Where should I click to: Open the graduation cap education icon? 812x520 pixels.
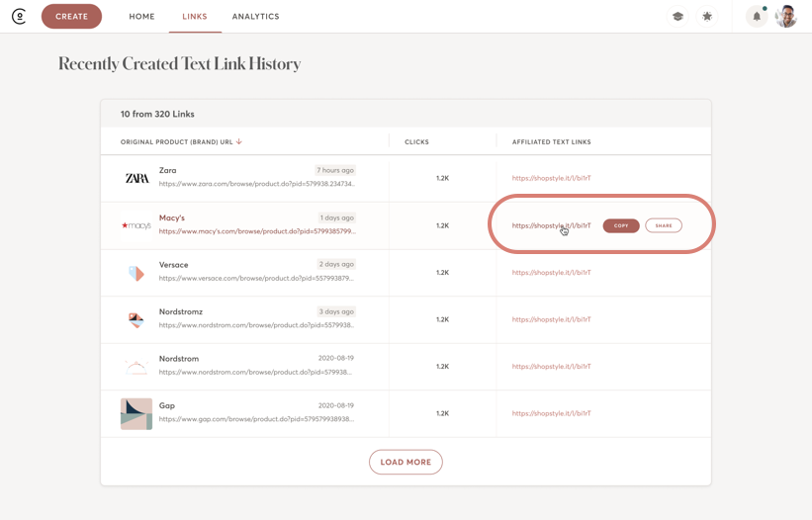pyautogui.click(x=677, y=17)
